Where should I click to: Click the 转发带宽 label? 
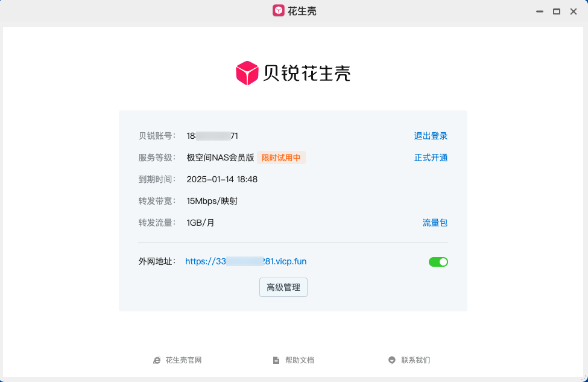157,201
